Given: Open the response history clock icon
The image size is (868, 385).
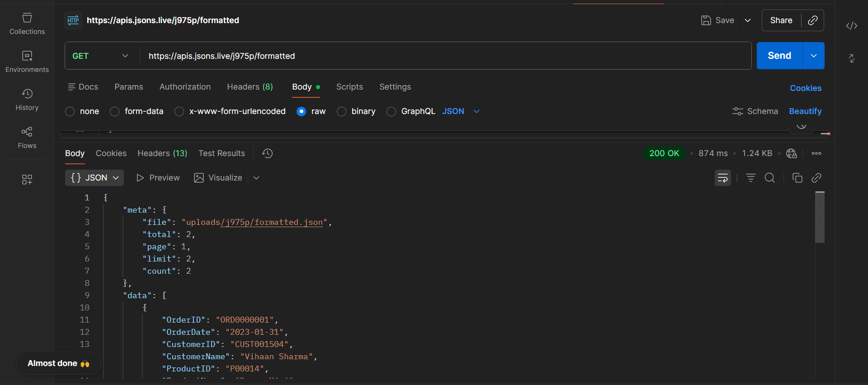Looking at the screenshot, I should coord(267,153).
